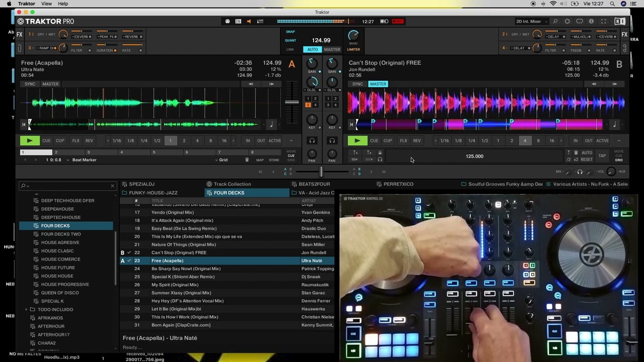Toggle master clock MASTER button
This screenshot has width=644, height=362.
coord(332,49)
